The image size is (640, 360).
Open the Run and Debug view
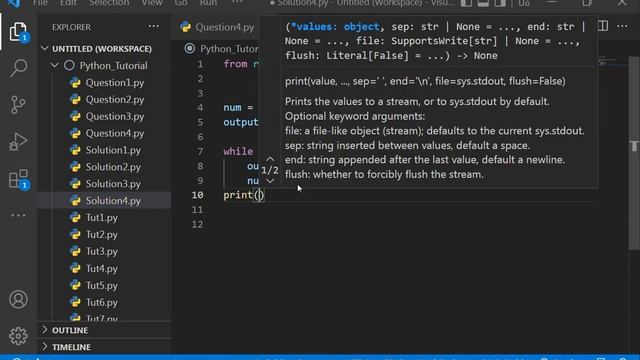pos(18,142)
